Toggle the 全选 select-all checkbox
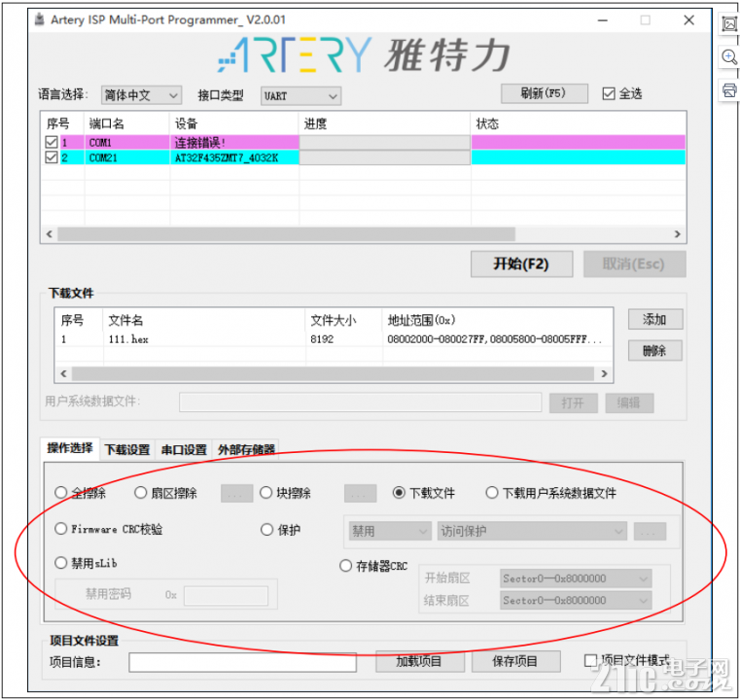Screen dimensions: 740x700 pyautogui.click(x=609, y=93)
